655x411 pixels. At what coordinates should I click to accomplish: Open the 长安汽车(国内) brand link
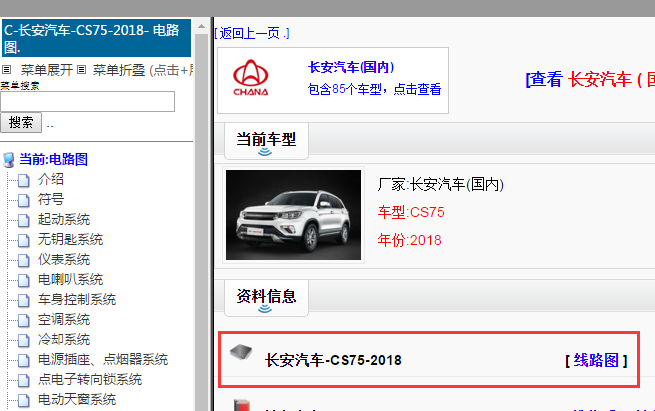coord(351,67)
